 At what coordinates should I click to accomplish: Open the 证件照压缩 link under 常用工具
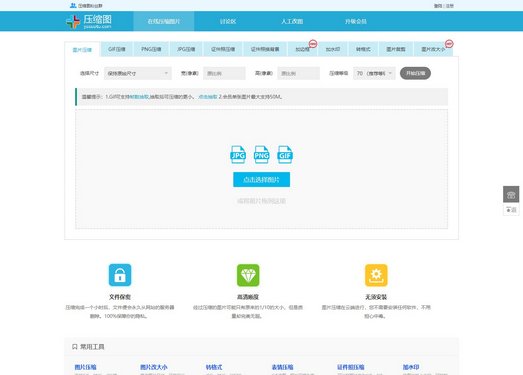coord(351,367)
